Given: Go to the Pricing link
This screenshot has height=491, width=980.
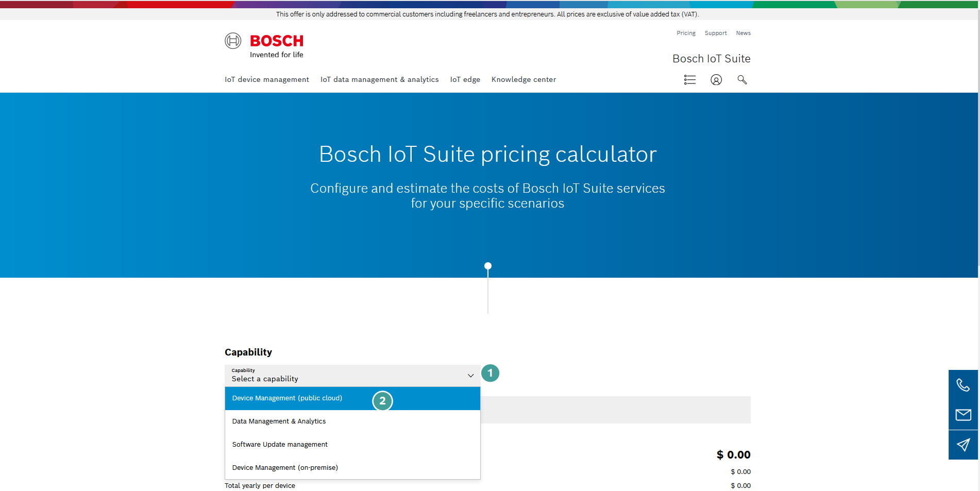Looking at the screenshot, I should point(686,33).
